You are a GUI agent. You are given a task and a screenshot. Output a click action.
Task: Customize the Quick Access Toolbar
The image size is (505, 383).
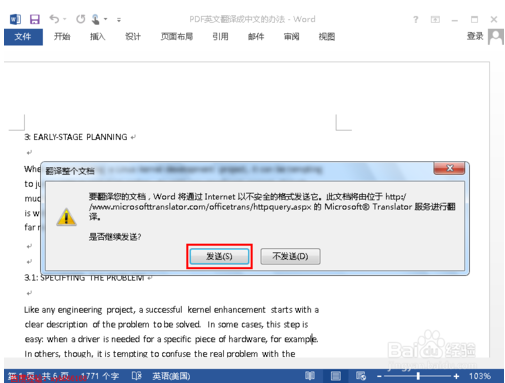click(x=119, y=20)
